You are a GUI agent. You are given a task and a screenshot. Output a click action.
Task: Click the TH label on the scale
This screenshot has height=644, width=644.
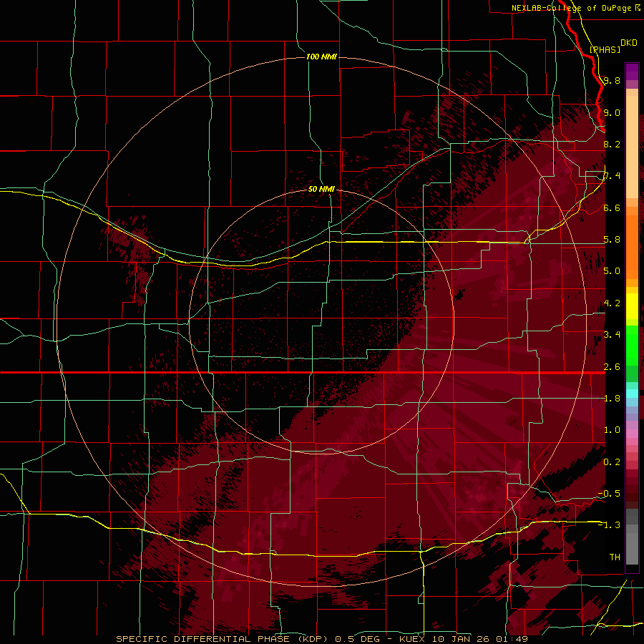pyautogui.click(x=615, y=557)
